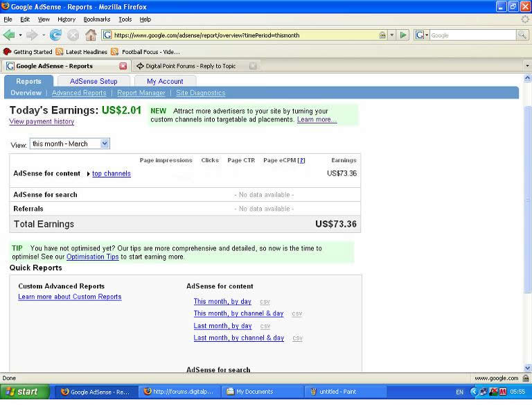Image resolution: width=532 pixels, height=416 pixels.
Task: Click the Overview sub-navigation item
Action: [26, 93]
